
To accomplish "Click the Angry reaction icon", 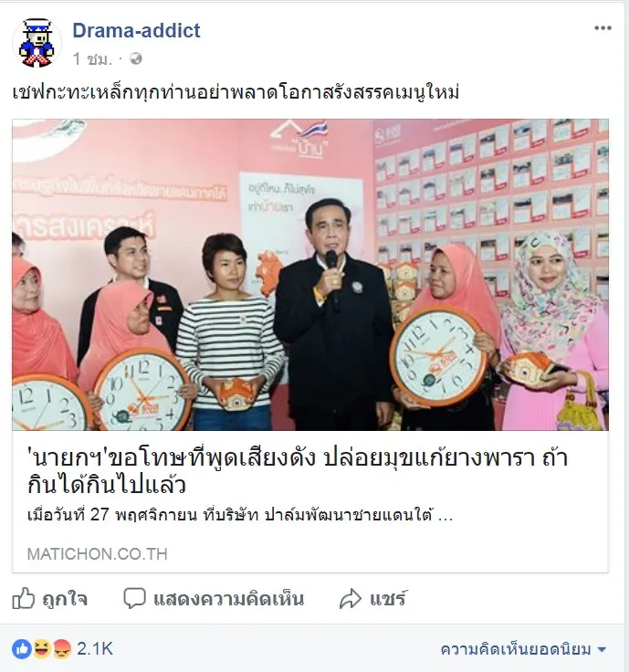I will [x=62, y=649].
